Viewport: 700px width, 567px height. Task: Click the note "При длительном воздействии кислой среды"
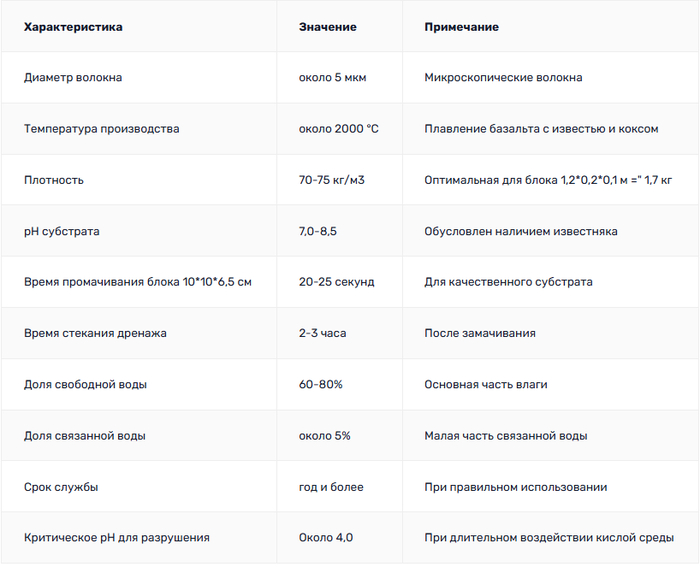coord(546,538)
